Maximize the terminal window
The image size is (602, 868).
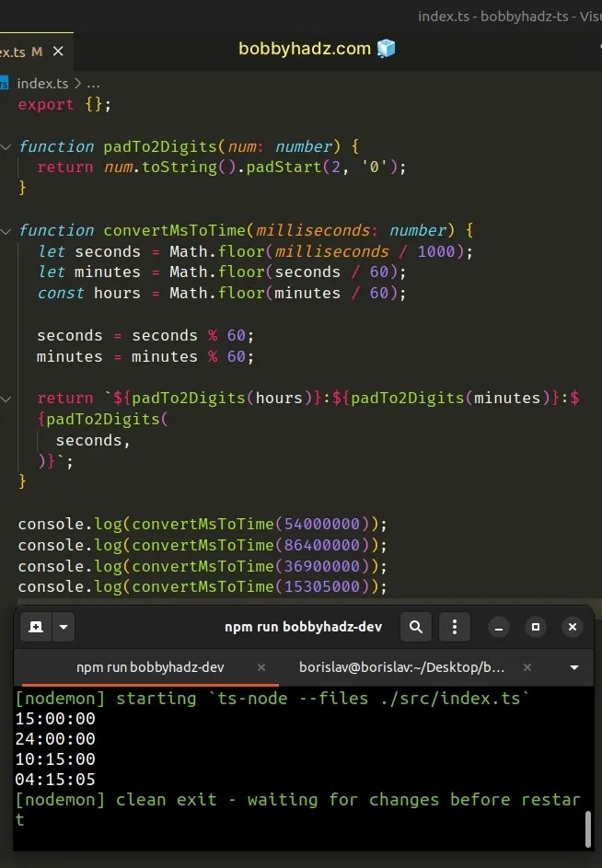pyautogui.click(x=536, y=627)
